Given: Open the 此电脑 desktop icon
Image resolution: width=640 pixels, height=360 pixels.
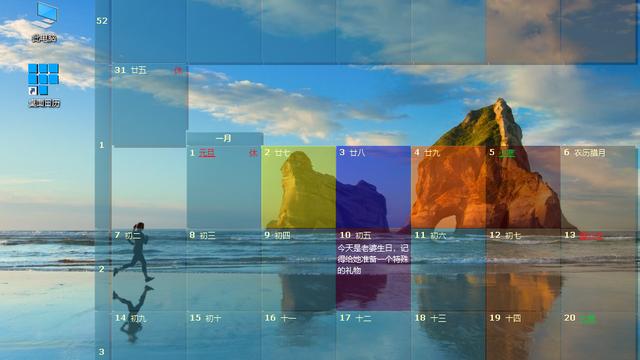Looking at the screenshot, I should click(44, 22).
